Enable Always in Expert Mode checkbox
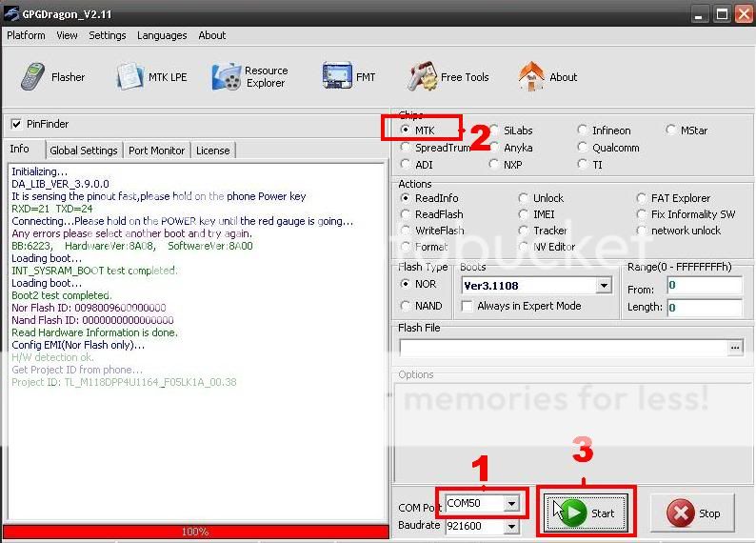The height and width of the screenshot is (543, 756). pos(468,306)
